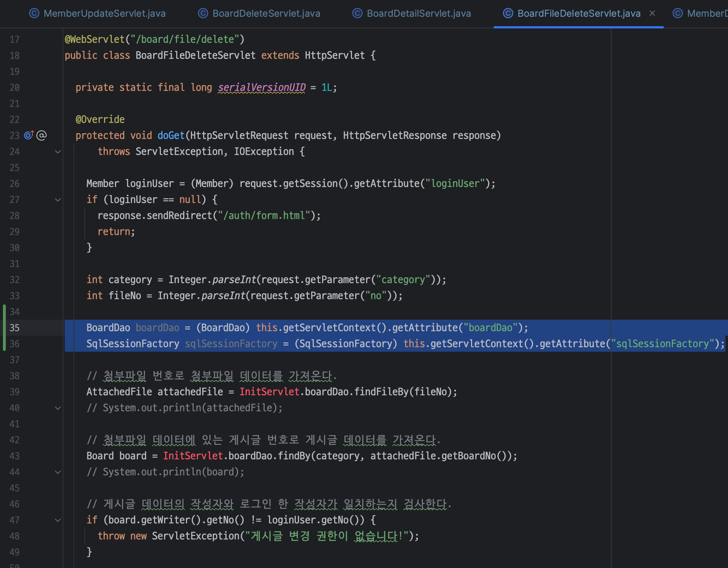
Task: Click class icon of the truncated Member tab
Action: click(677, 13)
